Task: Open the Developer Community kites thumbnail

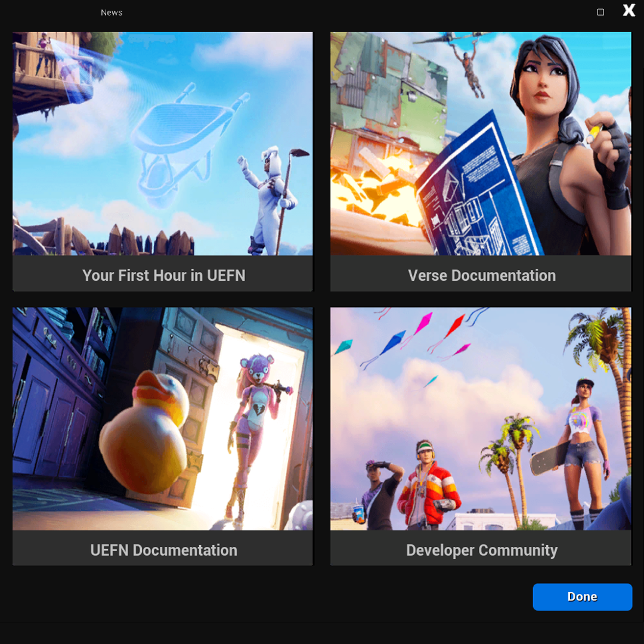Action: tap(481, 419)
